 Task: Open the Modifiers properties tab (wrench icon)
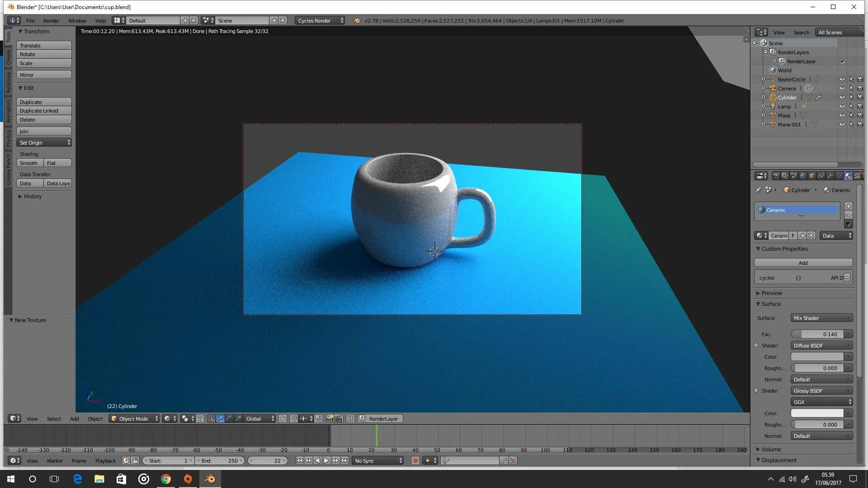point(830,176)
